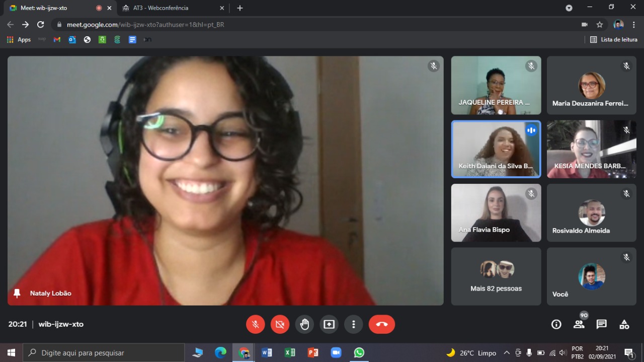
Task: Toggle camera on or off
Action: point(280,324)
